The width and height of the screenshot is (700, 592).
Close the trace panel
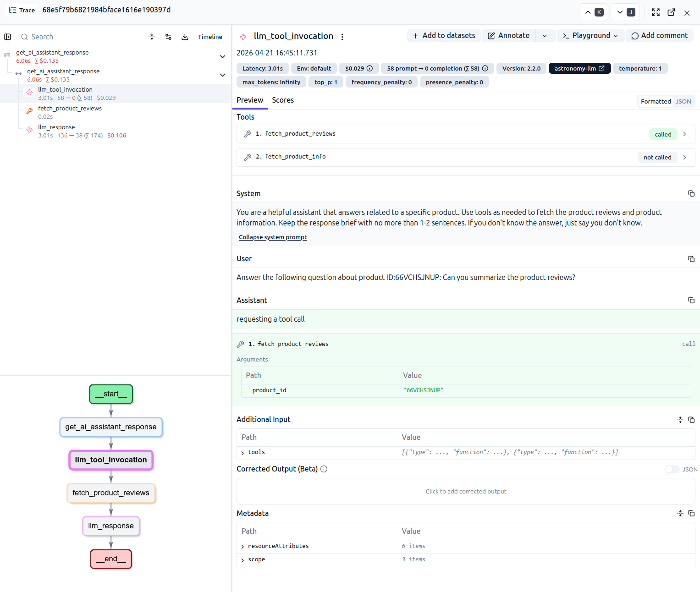click(687, 13)
